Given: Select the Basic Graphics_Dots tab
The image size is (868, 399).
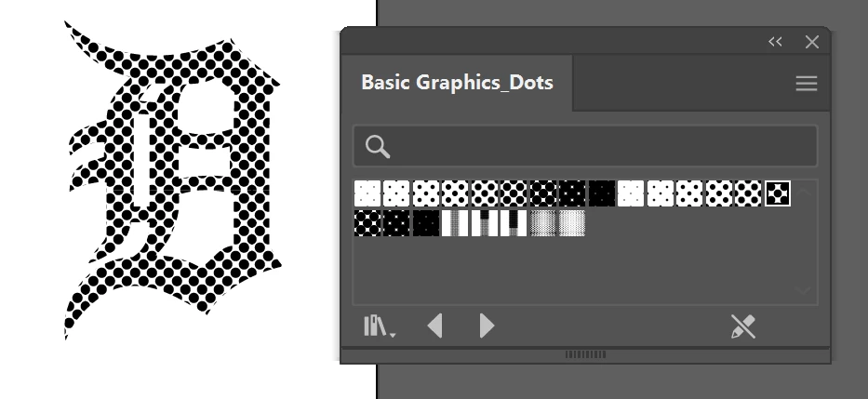Looking at the screenshot, I should (x=457, y=83).
